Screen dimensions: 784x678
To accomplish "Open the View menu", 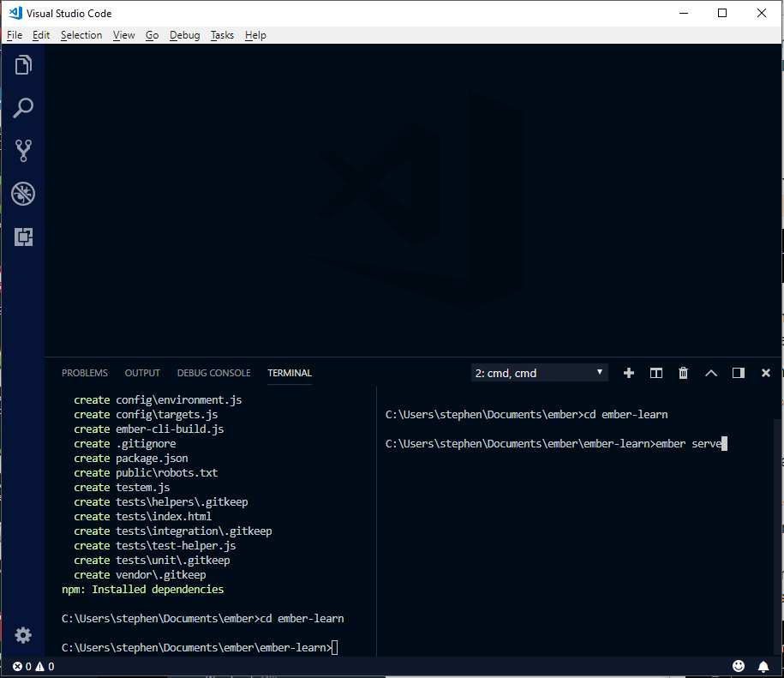I will (x=123, y=35).
